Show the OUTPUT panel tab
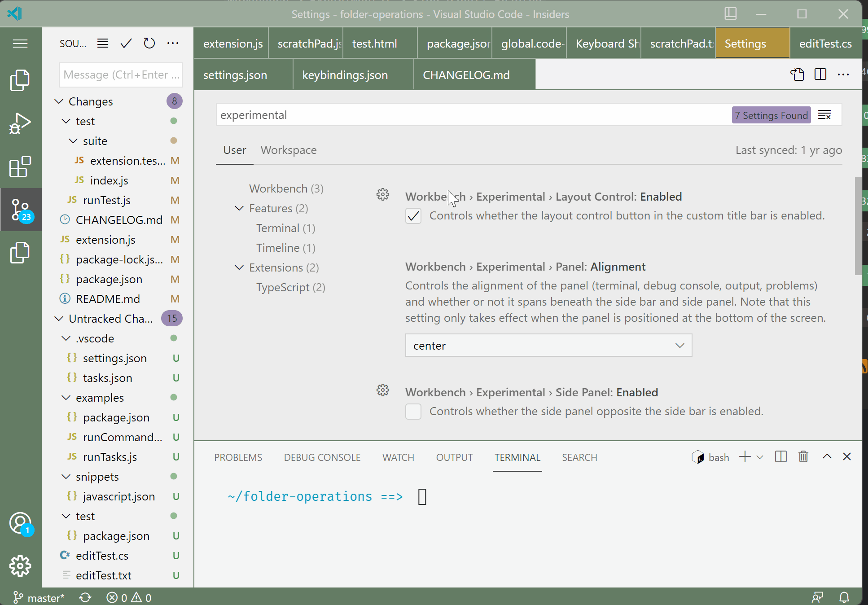The height and width of the screenshot is (605, 868). (454, 457)
